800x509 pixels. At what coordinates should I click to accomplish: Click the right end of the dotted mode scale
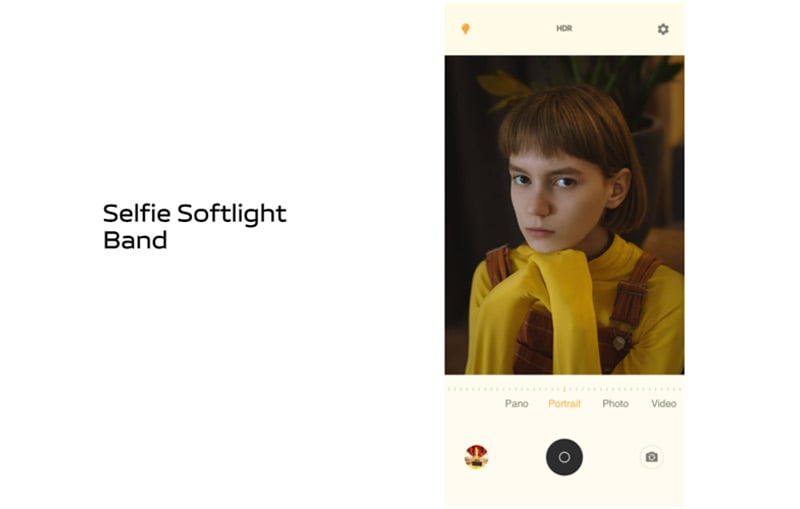[680, 389]
